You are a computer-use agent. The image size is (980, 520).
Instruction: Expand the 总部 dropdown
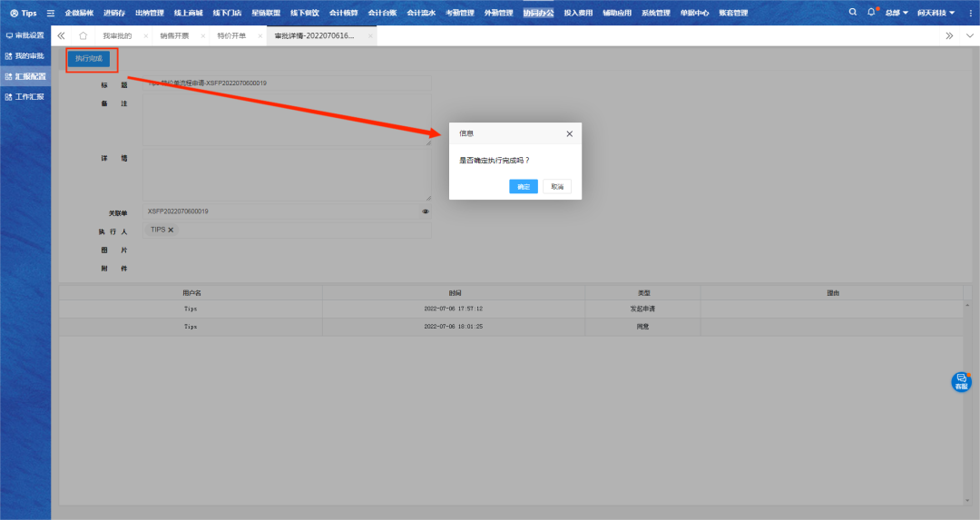pyautogui.click(x=897, y=13)
